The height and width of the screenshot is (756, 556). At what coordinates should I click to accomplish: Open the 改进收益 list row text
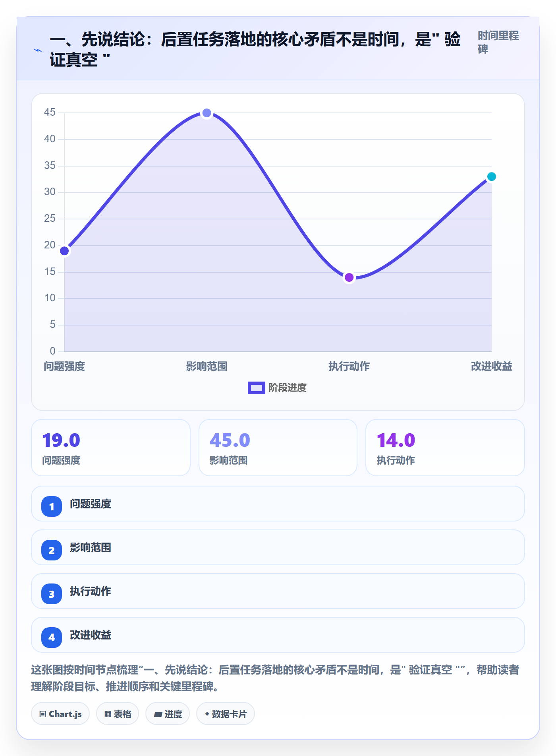tap(91, 635)
